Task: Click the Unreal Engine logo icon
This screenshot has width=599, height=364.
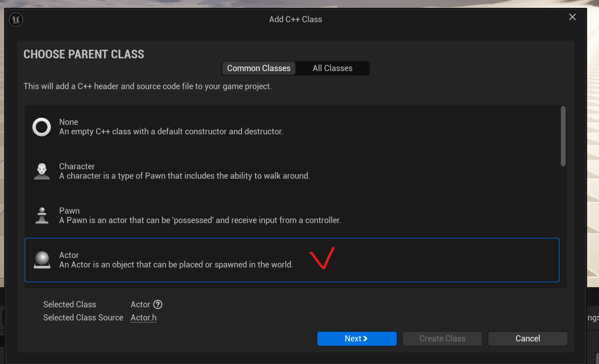Action: click(x=16, y=19)
